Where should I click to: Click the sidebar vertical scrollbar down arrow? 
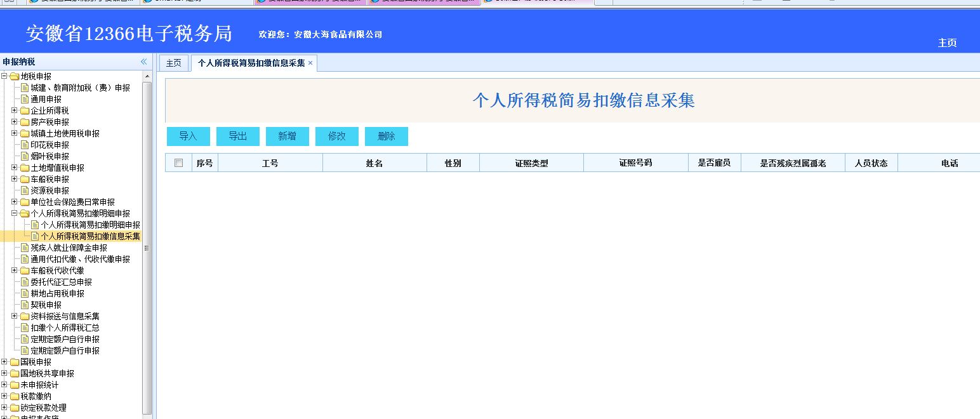(148, 415)
